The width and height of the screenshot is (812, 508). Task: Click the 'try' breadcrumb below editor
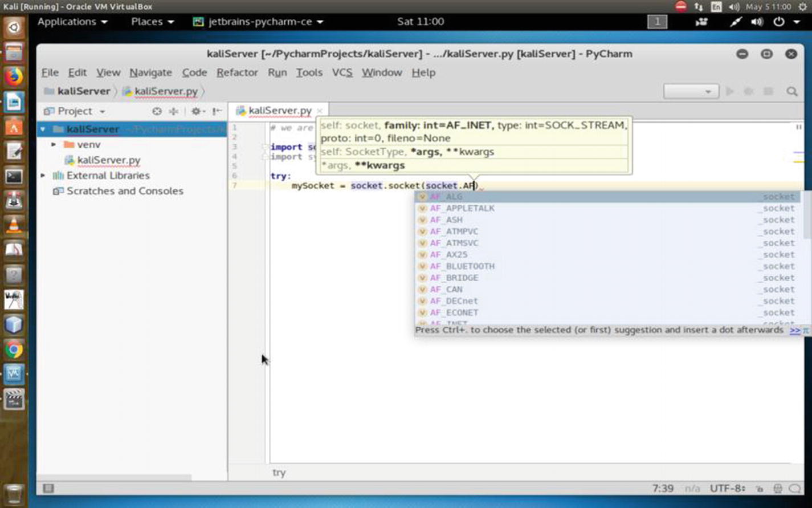click(279, 473)
